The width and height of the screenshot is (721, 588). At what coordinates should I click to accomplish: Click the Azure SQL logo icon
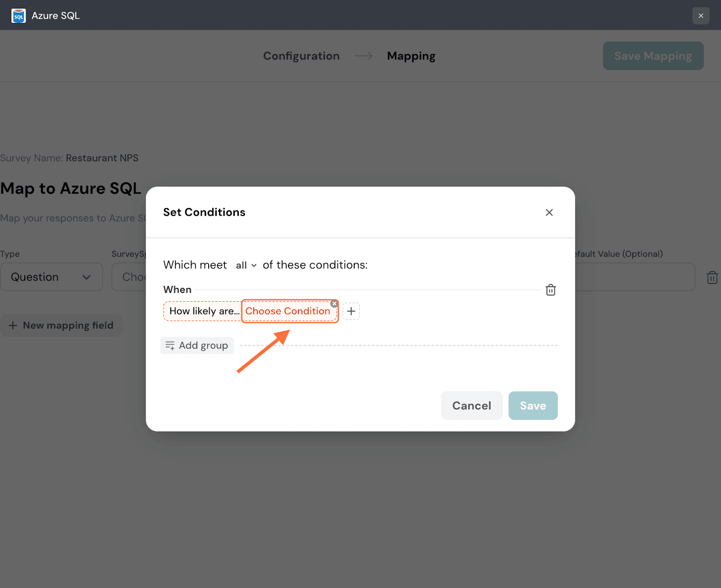(18, 16)
